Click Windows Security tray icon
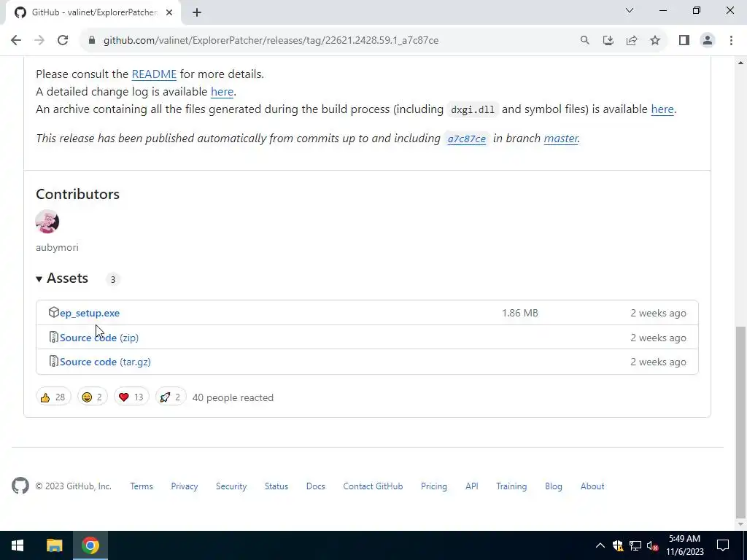 [618, 545]
